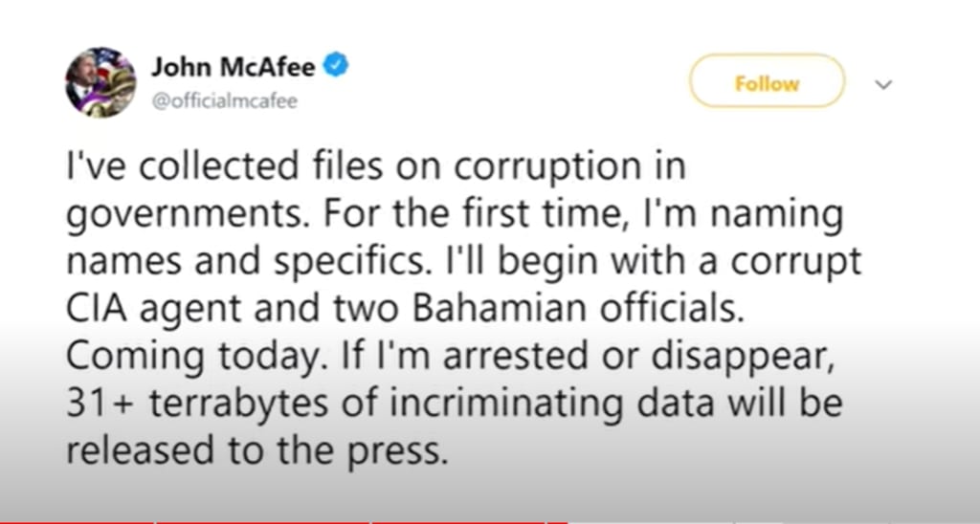
Task: Seek to the gray unplayed progress bar section
Action: [x=766, y=521]
